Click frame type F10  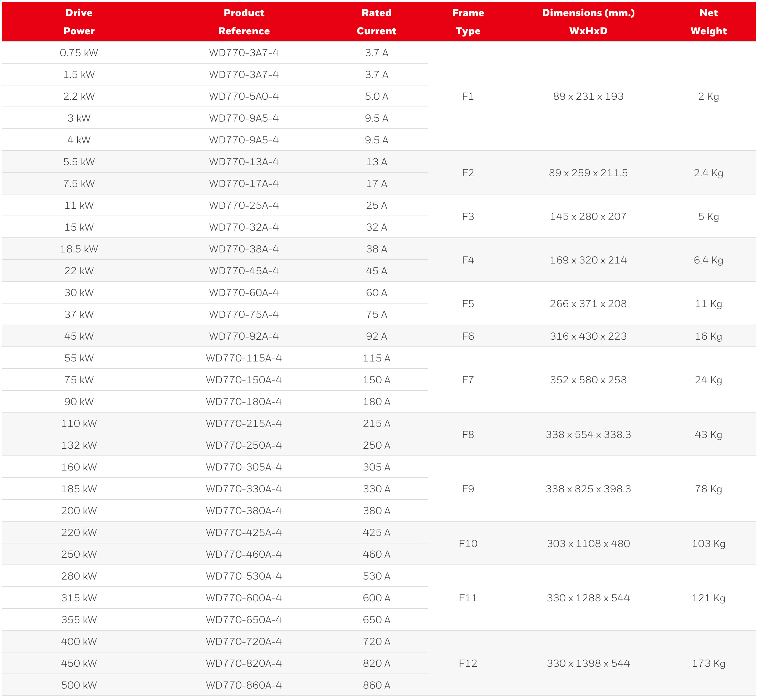468,543
